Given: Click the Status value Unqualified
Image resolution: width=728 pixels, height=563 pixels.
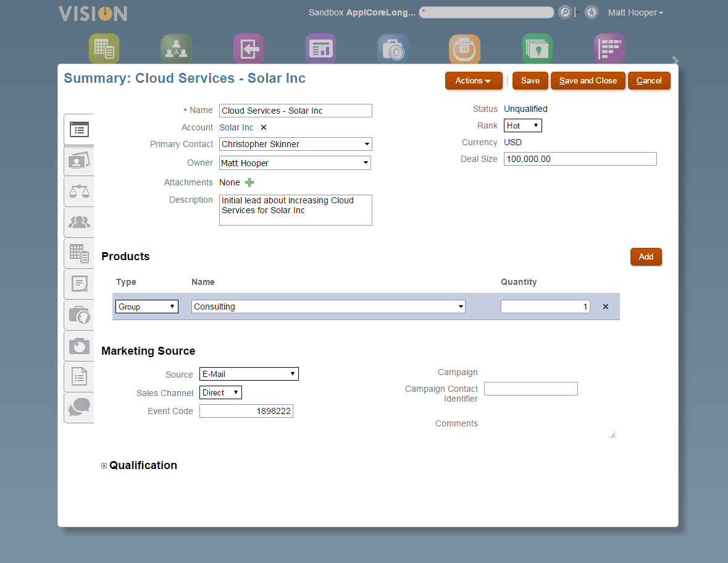Looking at the screenshot, I should tap(525, 109).
